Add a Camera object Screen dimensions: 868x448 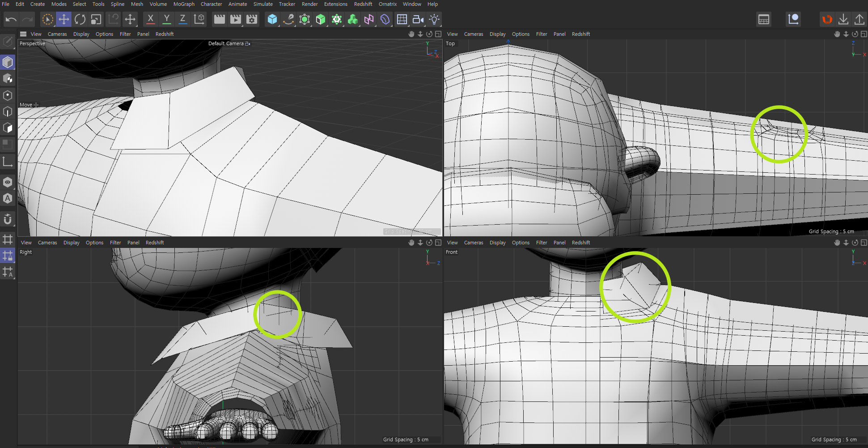[x=418, y=19]
